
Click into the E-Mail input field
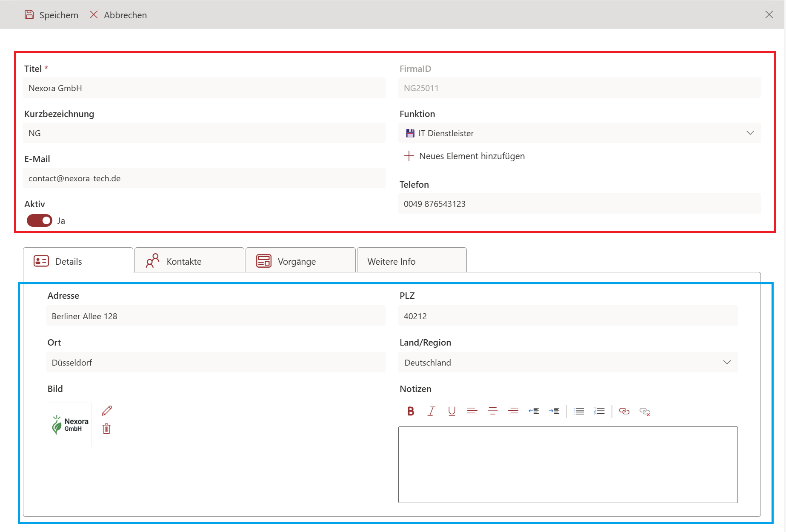[x=204, y=178]
